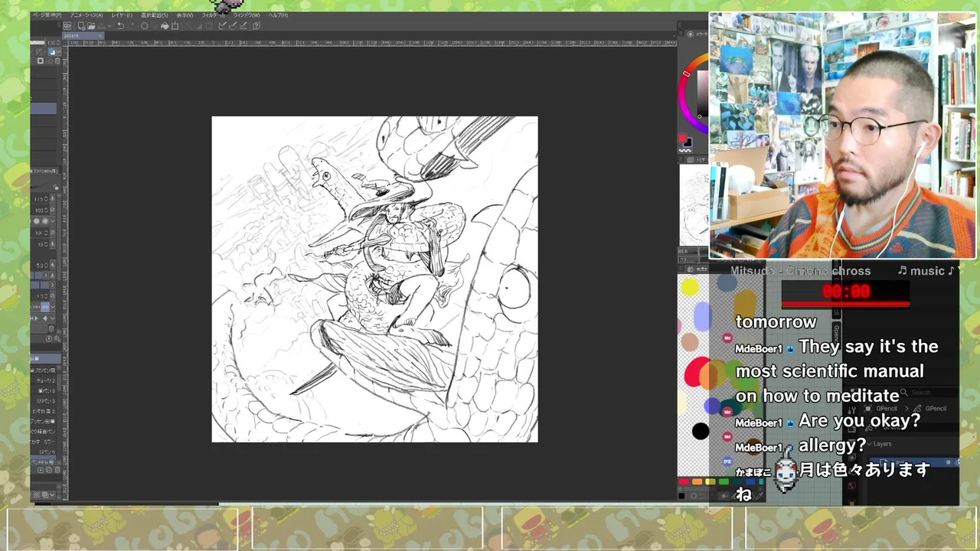Select the orange swatch in the bottom color row

pos(697,481)
